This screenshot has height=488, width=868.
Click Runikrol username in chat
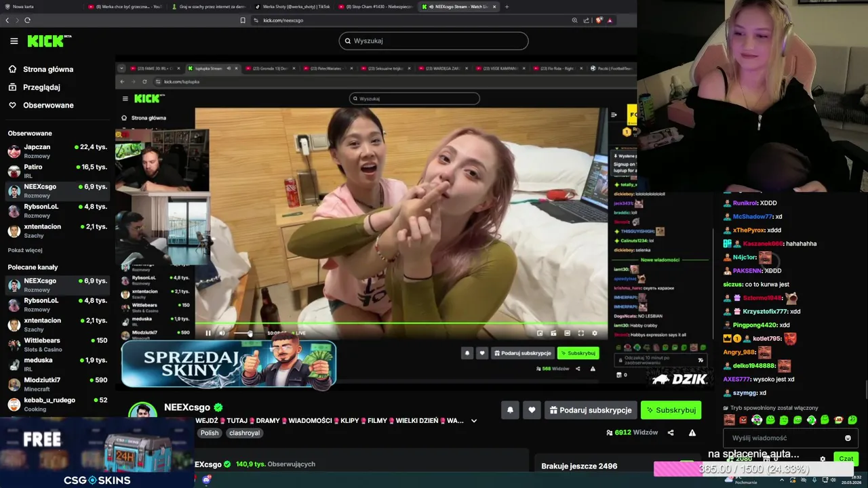tap(745, 203)
